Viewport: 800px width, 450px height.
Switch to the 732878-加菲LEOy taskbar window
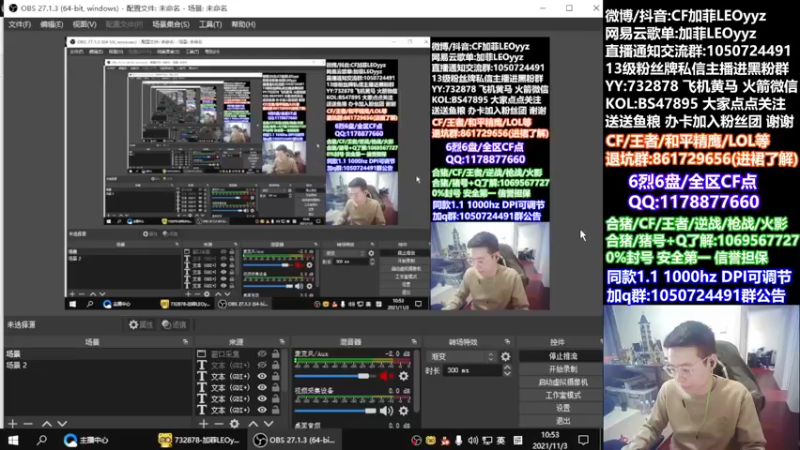(199, 440)
